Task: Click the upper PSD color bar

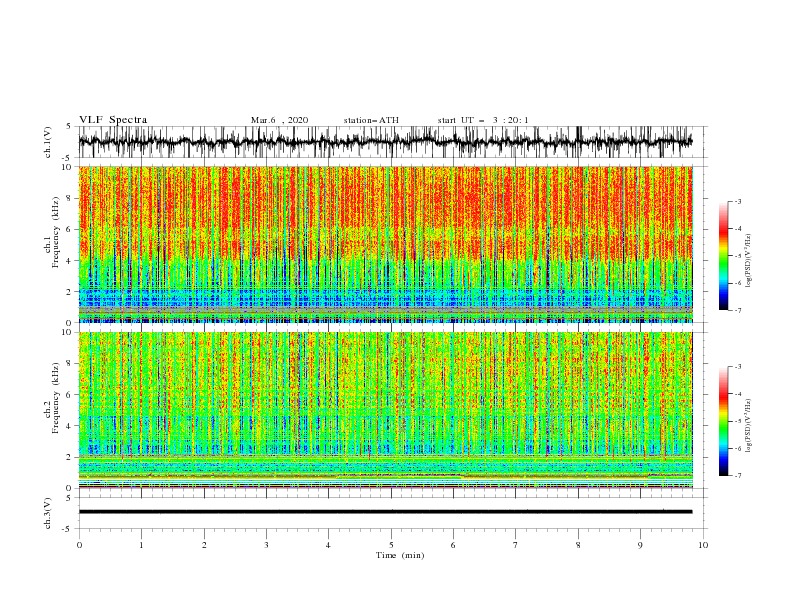Action: click(x=723, y=256)
